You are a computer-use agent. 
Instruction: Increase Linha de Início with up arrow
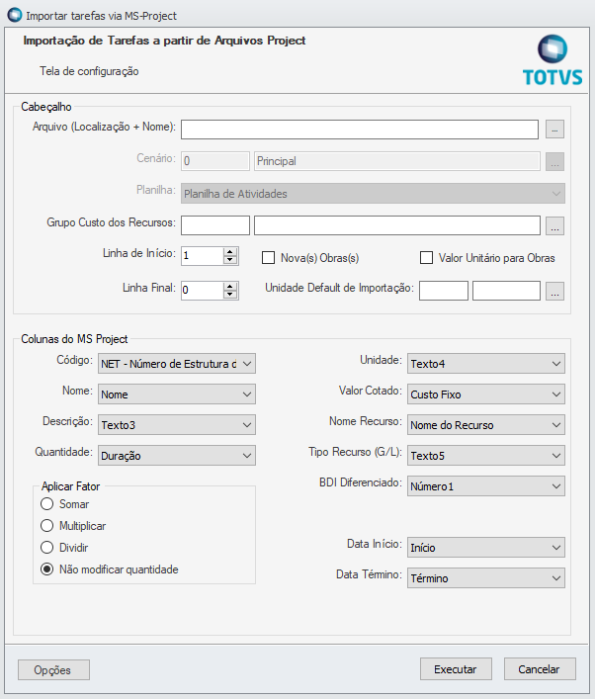(x=230, y=252)
